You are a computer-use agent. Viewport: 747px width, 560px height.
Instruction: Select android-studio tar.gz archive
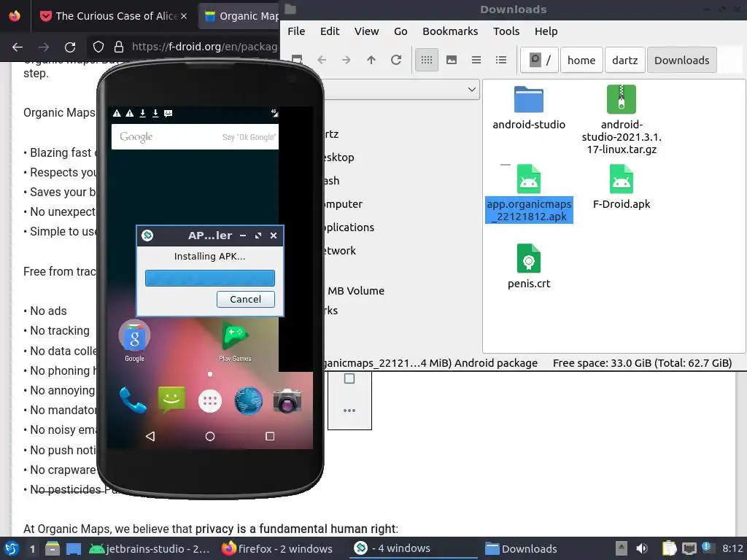(622, 120)
